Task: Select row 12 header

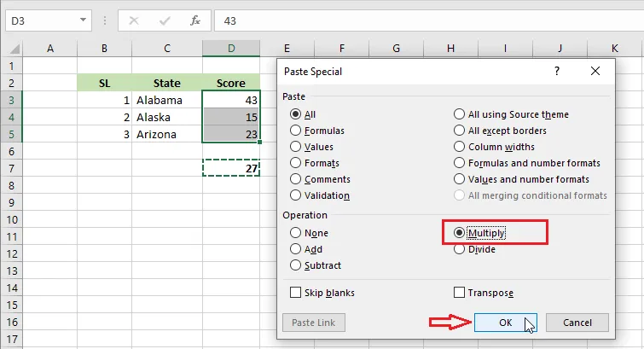Action: pyautogui.click(x=11, y=253)
